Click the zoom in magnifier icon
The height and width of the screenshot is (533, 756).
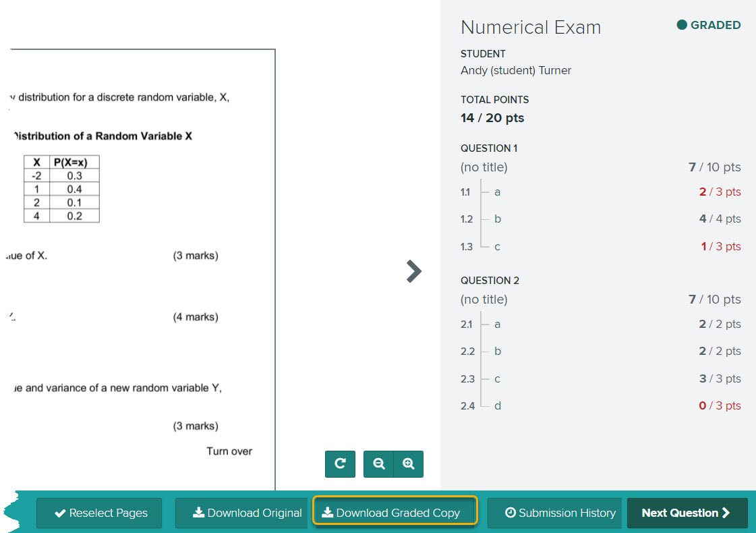408,464
